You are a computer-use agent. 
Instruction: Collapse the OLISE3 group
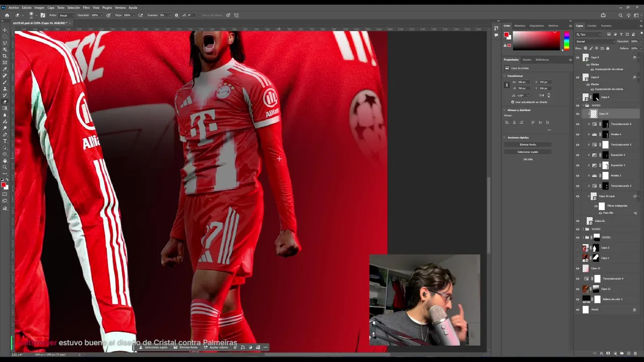point(583,106)
